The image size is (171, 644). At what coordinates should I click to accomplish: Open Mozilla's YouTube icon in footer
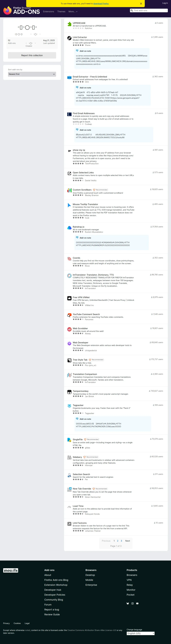137,603
